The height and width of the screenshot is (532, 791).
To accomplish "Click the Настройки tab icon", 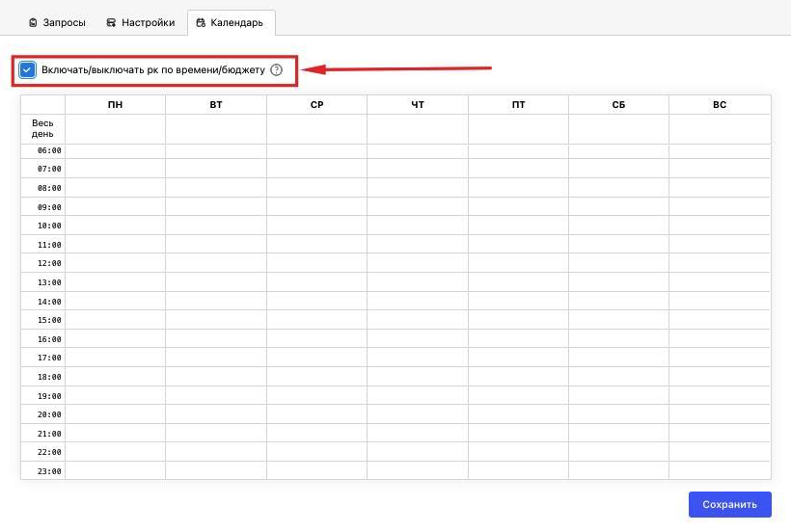I will pos(111,23).
